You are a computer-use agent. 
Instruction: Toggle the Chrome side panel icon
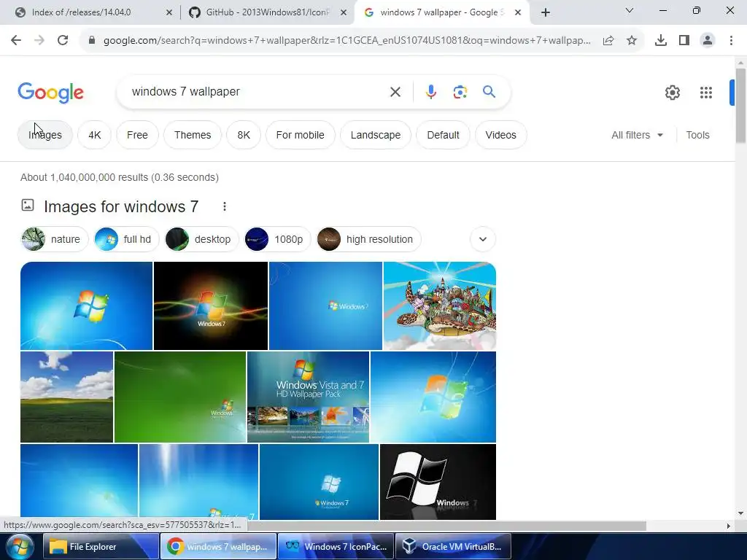pyautogui.click(x=684, y=41)
